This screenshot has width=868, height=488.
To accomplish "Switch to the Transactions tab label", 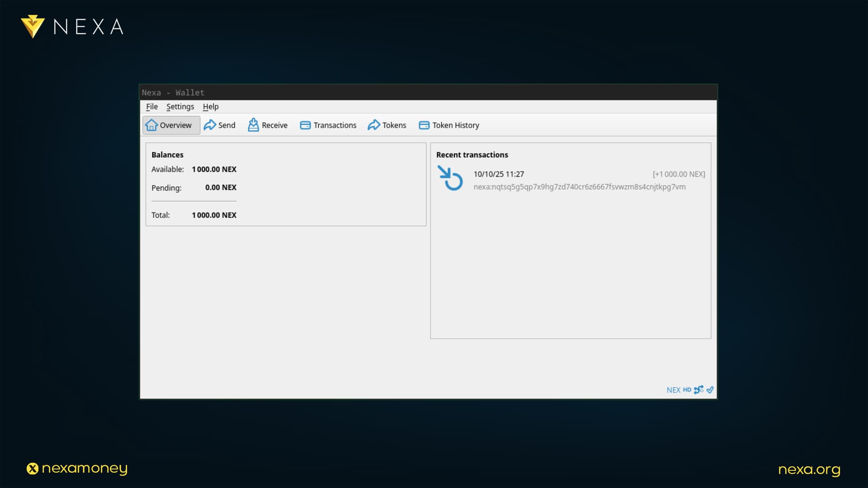I will pyautogui.click(x=335, y=125).
